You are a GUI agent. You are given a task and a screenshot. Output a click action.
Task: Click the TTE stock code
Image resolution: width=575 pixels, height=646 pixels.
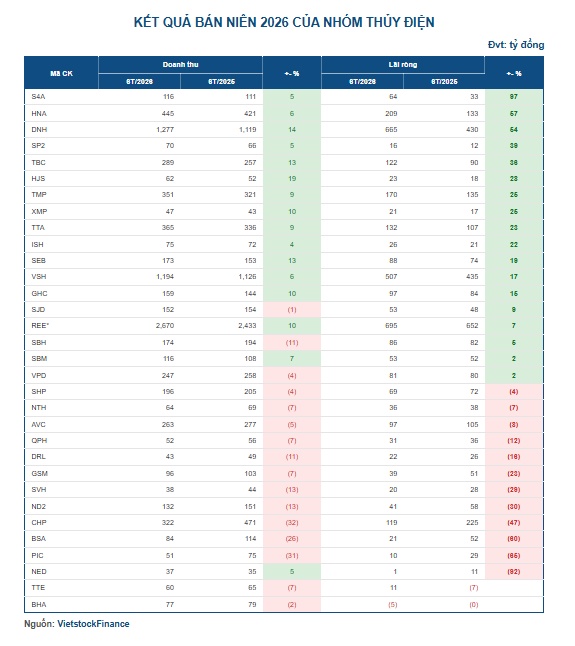point(38,588)
